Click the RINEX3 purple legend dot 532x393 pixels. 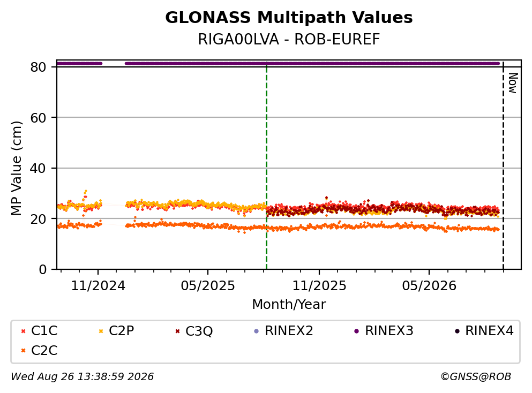coord(357,331)
